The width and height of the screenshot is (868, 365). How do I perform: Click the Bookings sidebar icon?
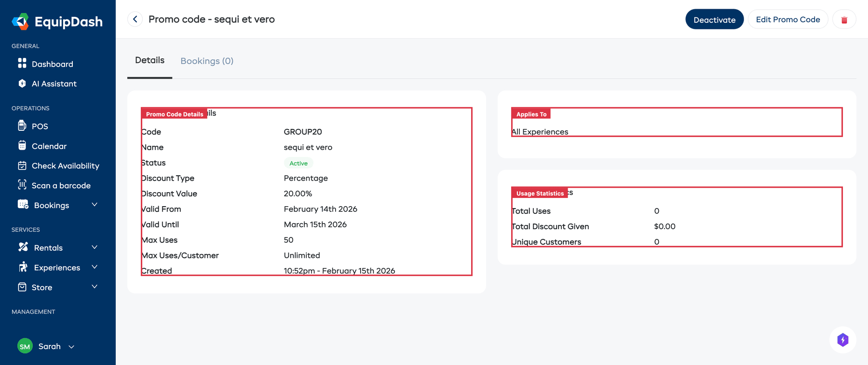[23, 204]
